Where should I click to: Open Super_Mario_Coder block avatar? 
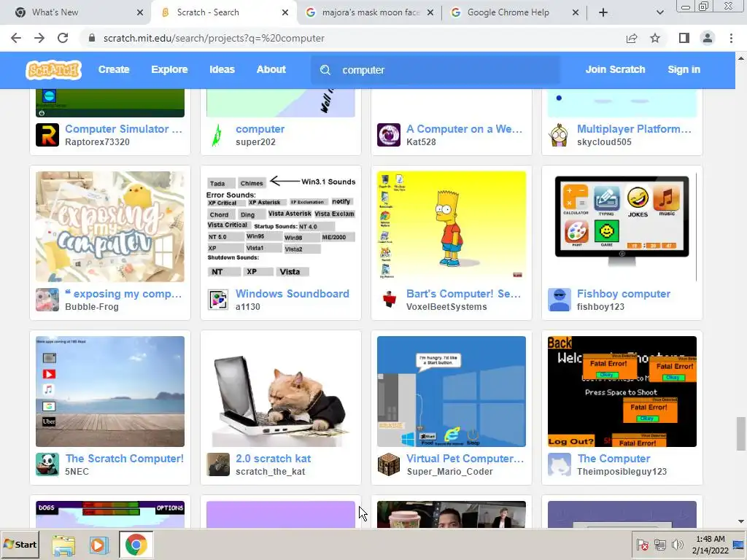tap(389, 464)
